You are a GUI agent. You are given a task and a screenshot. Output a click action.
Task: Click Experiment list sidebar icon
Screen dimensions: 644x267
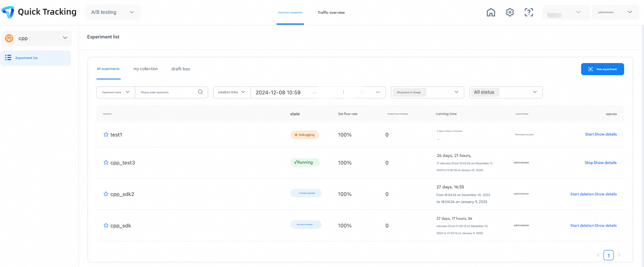click(x=8, y=58)
